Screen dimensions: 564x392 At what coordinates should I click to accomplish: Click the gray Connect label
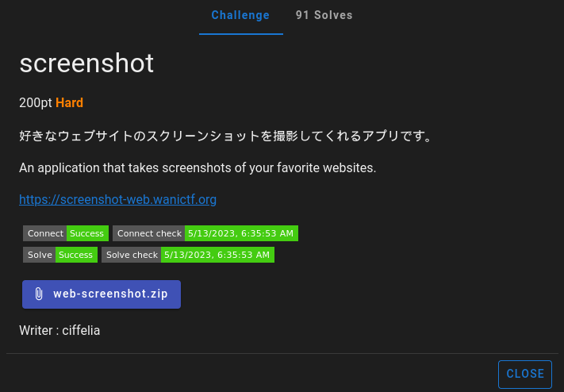45,233
